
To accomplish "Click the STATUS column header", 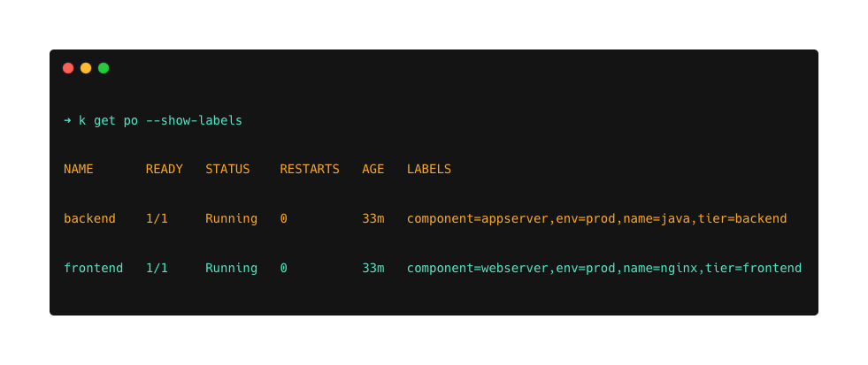I will (227, 169).
